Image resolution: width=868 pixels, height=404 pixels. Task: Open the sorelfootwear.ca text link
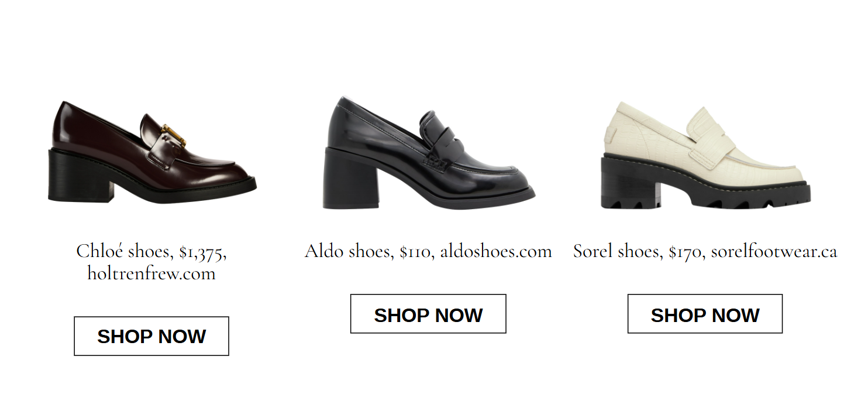774,251
